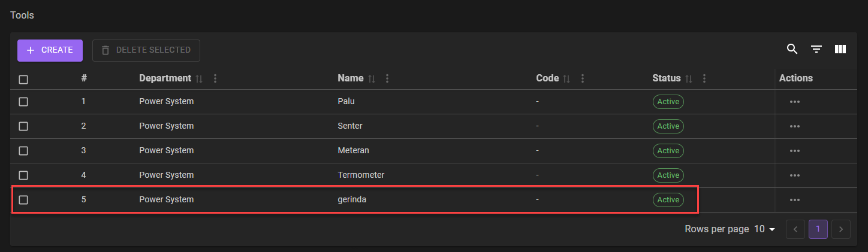868x252 pixels.
Task: Expand the Rows per page dropdown
Action: click(x=765, y=229)
